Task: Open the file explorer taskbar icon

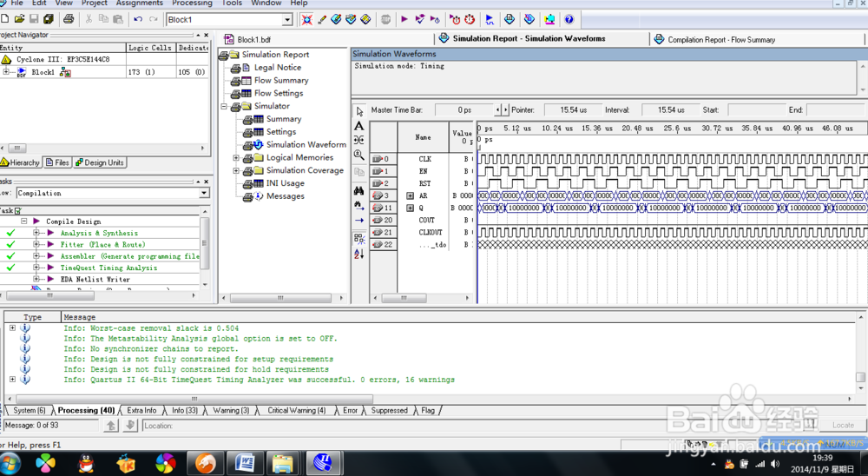Action: point(283,463)
